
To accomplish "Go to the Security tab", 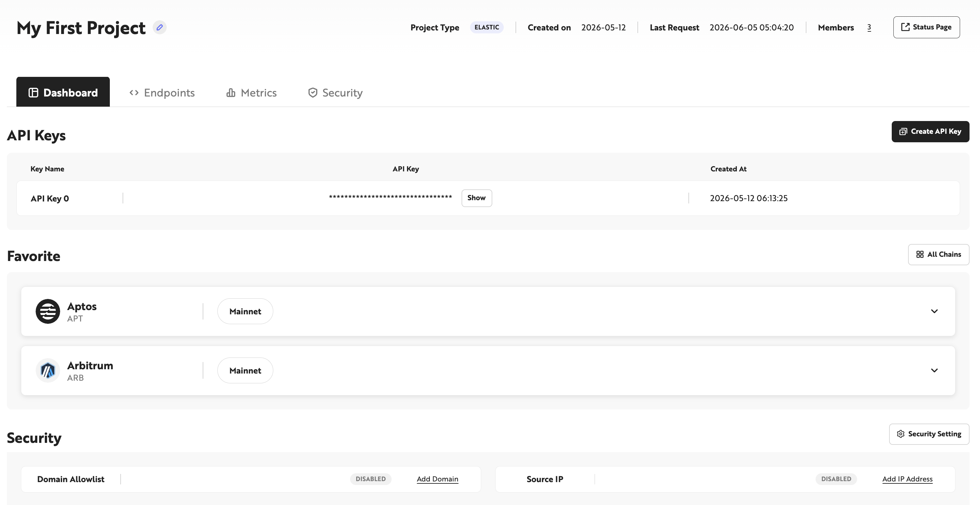I will pos(335,93).
